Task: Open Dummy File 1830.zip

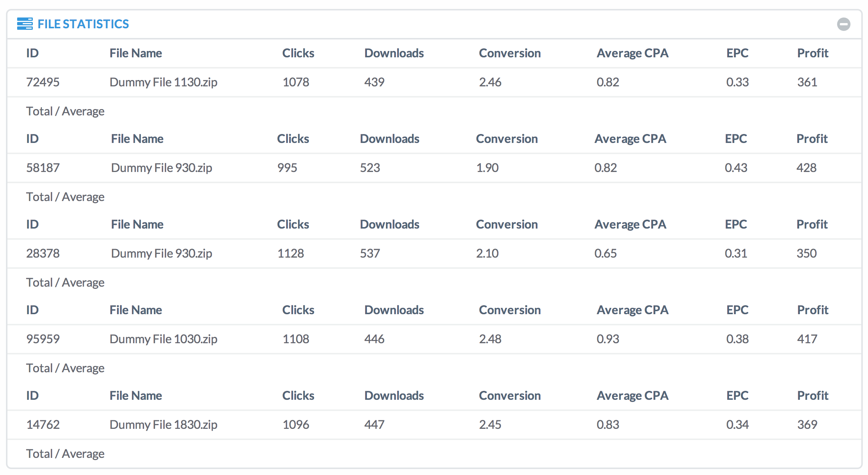Action: 163,424
